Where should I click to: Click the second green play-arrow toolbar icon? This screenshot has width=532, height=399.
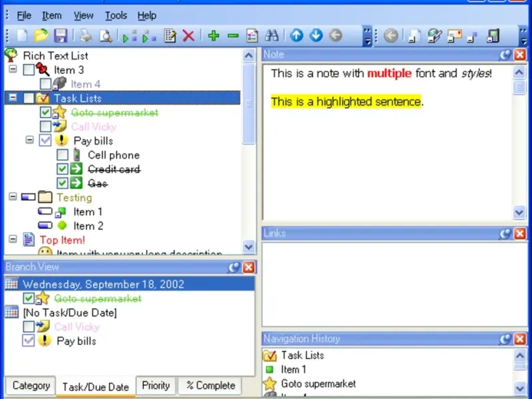tap(150, 36)
